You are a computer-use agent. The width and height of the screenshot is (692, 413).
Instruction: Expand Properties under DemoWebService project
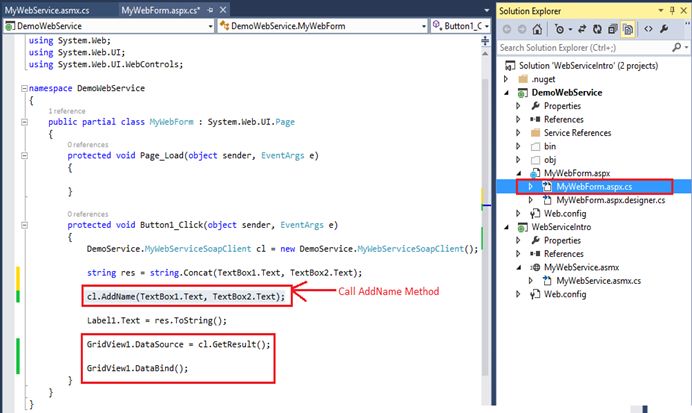pos(518,106)
